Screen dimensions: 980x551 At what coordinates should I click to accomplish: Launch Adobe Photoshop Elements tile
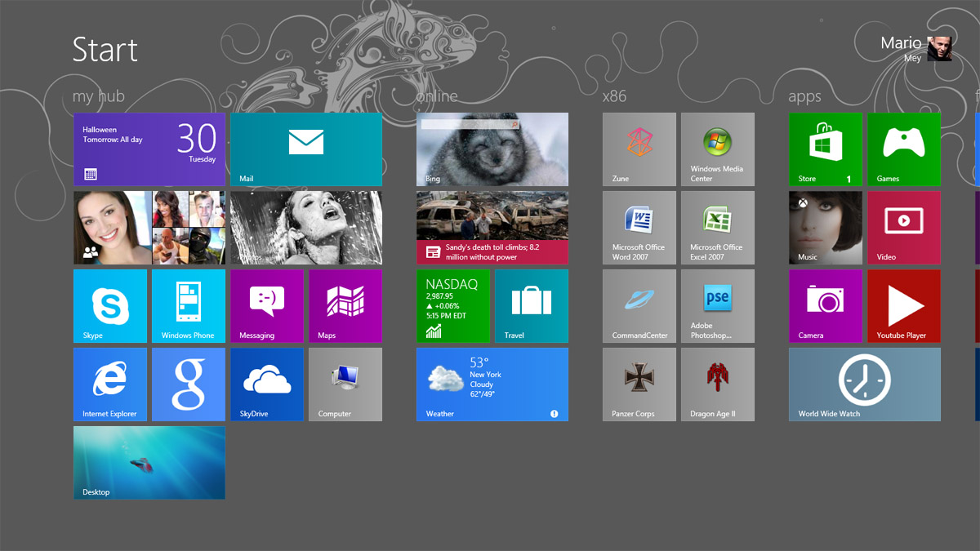[718, 306]
